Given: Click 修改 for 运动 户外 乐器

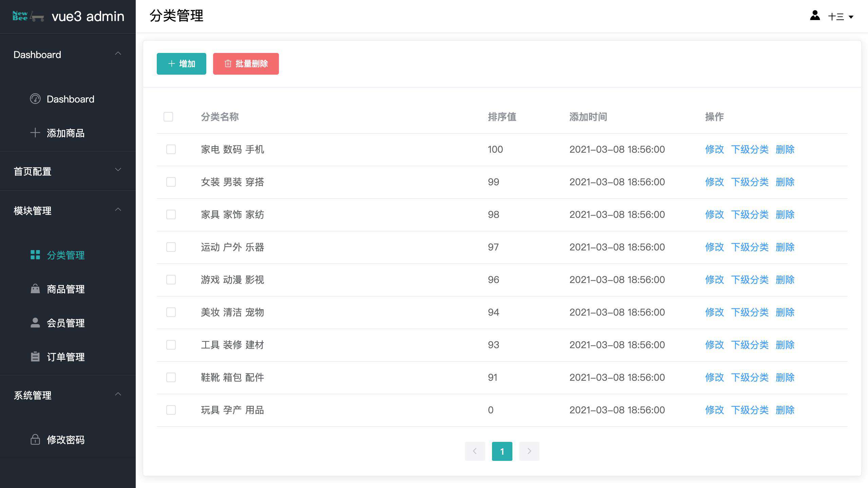Looking at the screenshot, I should pos(715,247).
